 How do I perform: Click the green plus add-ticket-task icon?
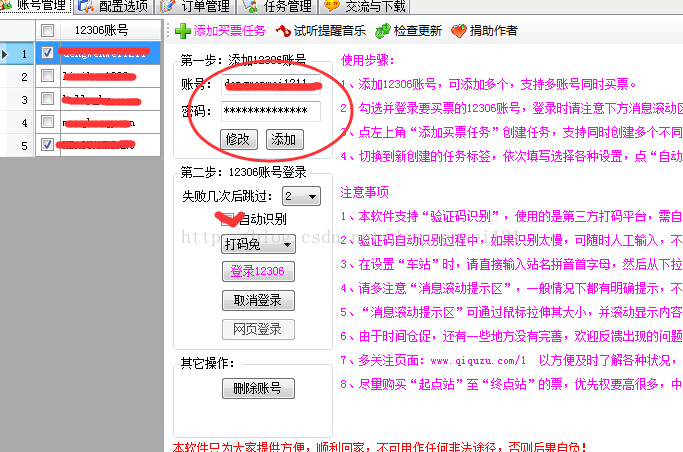[x=183, y=31]
